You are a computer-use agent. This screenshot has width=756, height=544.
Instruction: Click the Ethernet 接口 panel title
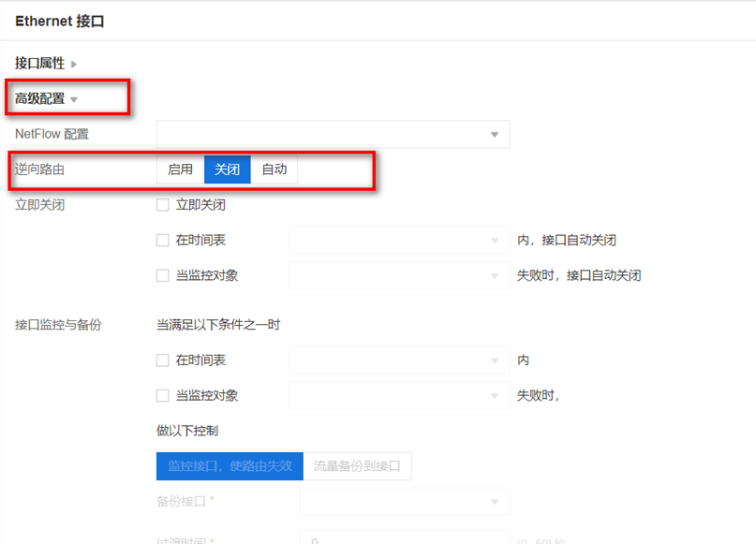[59, 21]
